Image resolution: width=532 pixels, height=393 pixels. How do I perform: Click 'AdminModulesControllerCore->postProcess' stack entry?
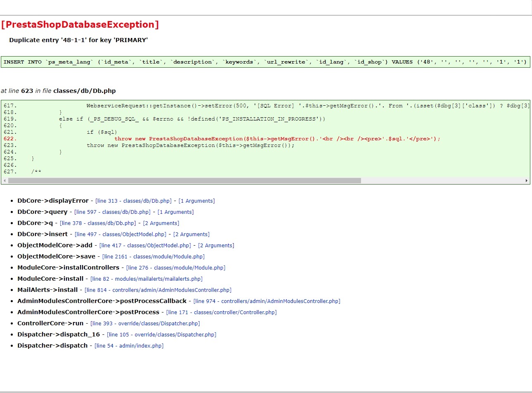click(88, 312)
